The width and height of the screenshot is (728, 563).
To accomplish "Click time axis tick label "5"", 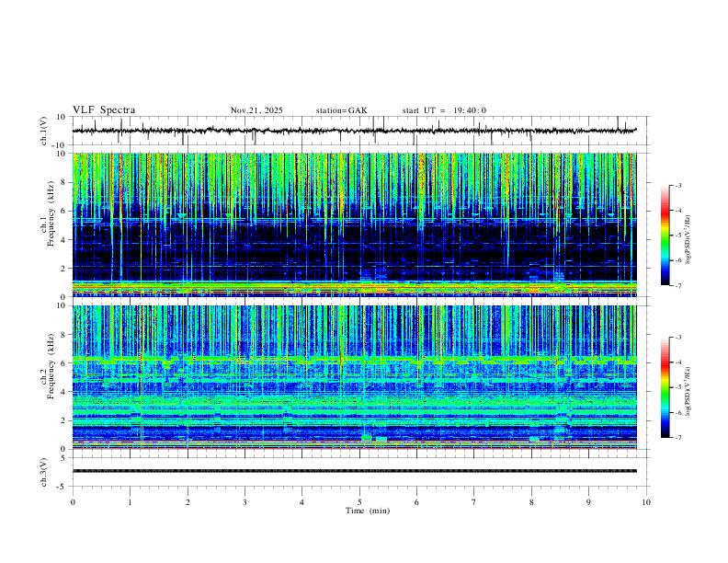I will (359, 502).
